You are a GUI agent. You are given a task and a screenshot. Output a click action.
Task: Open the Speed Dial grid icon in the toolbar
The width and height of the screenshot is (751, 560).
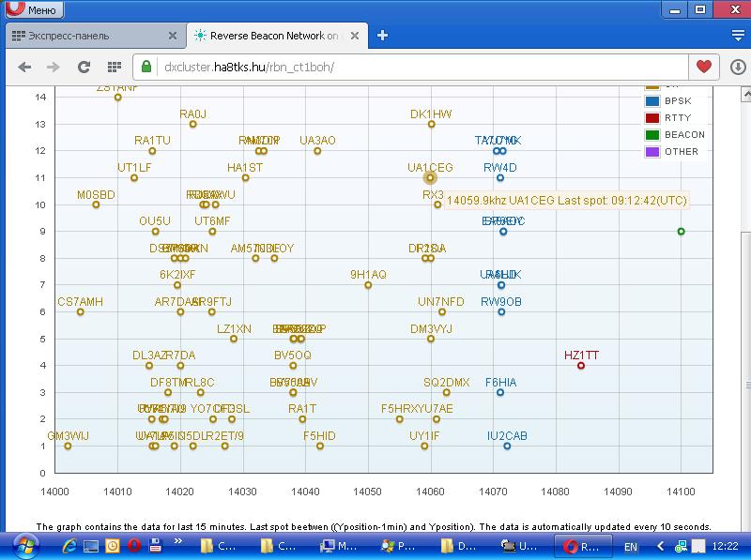[x=114, y=67]
